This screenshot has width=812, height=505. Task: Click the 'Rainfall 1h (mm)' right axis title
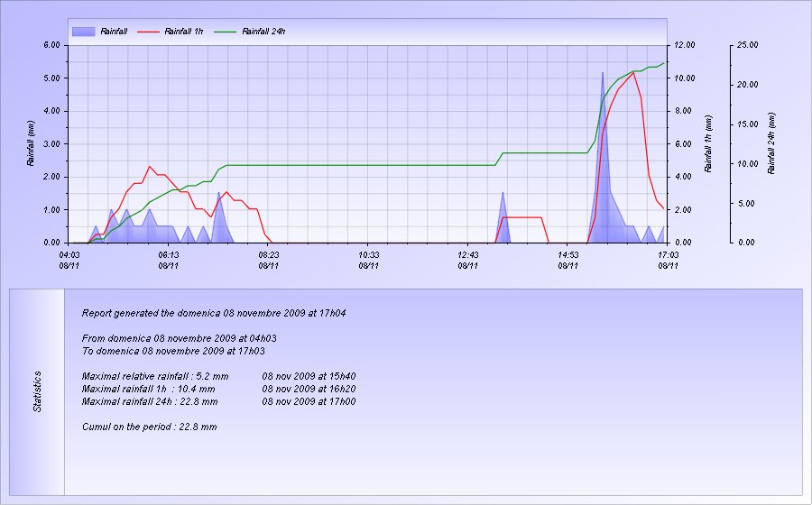point(708,143)
